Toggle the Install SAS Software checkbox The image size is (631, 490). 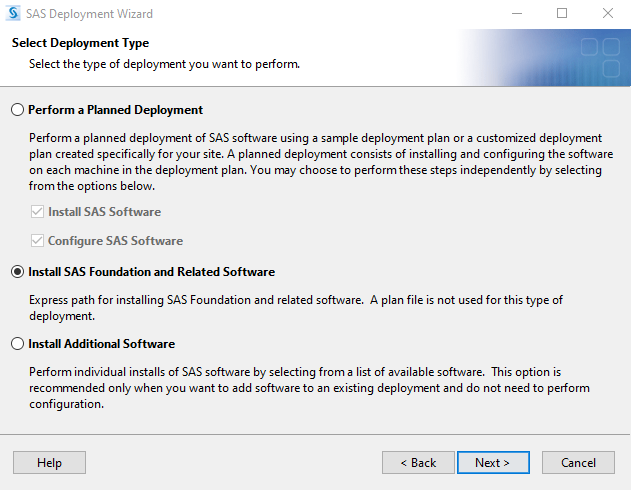[37, 212]
